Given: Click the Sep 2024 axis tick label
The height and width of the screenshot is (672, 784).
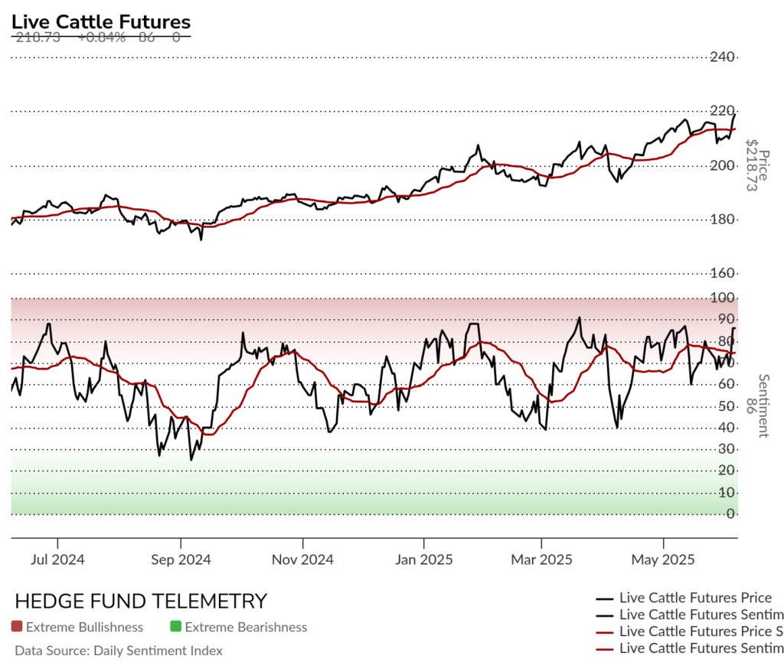Looking at the screenshot, I should (x=181, y=559).
